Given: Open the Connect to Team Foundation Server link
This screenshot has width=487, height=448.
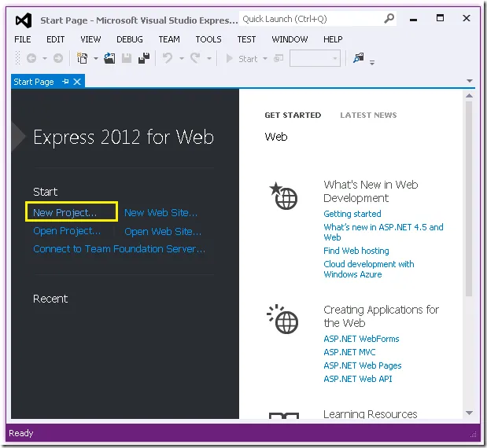Looking at the screenshot, I should (x=119, y=249).
